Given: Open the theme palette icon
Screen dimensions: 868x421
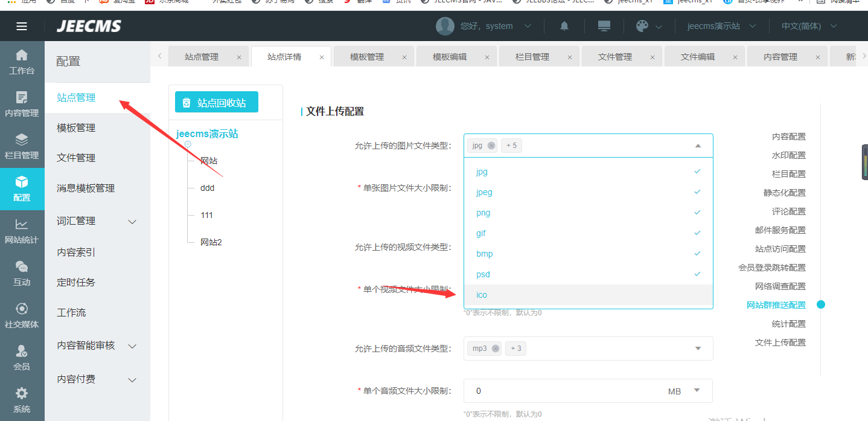Looking at the screenshot, I should pos(642,26).
